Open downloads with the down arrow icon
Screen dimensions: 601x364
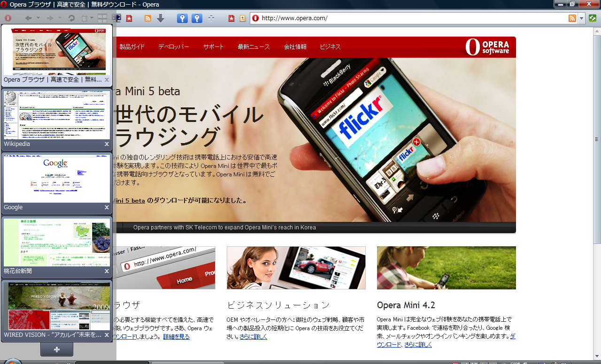tap(161, 18)
